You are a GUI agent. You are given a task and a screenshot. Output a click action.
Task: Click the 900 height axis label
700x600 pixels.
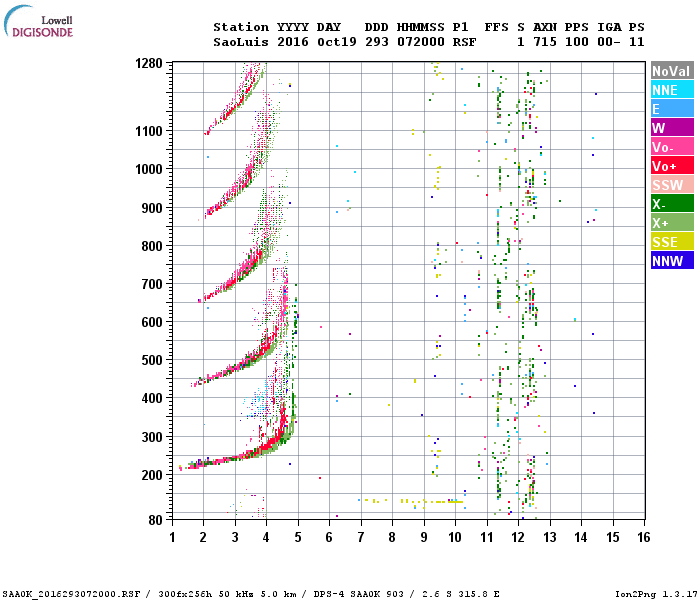[152, 208]
